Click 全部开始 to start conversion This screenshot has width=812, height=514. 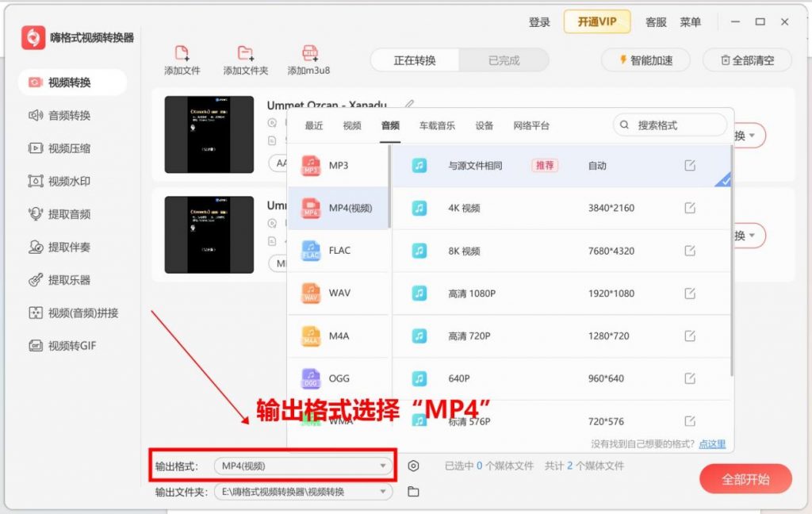[744, 479]
